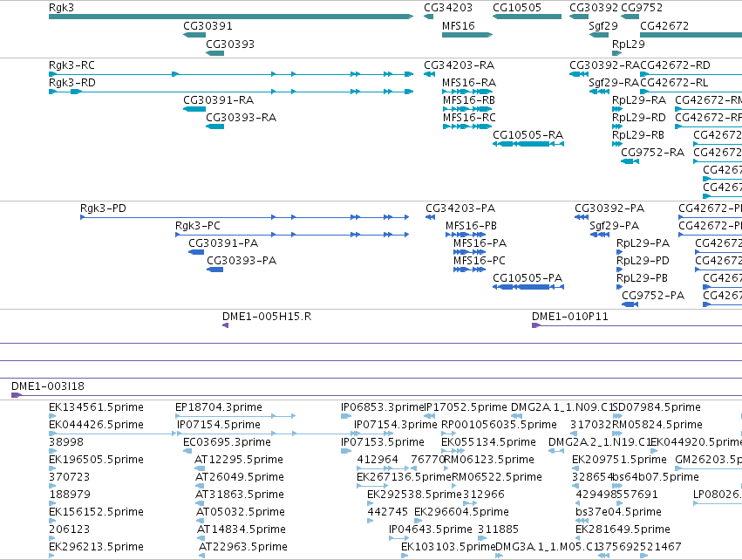Click transcript CG9752-RA
The image size is (742, 560).
pos(630,161)
